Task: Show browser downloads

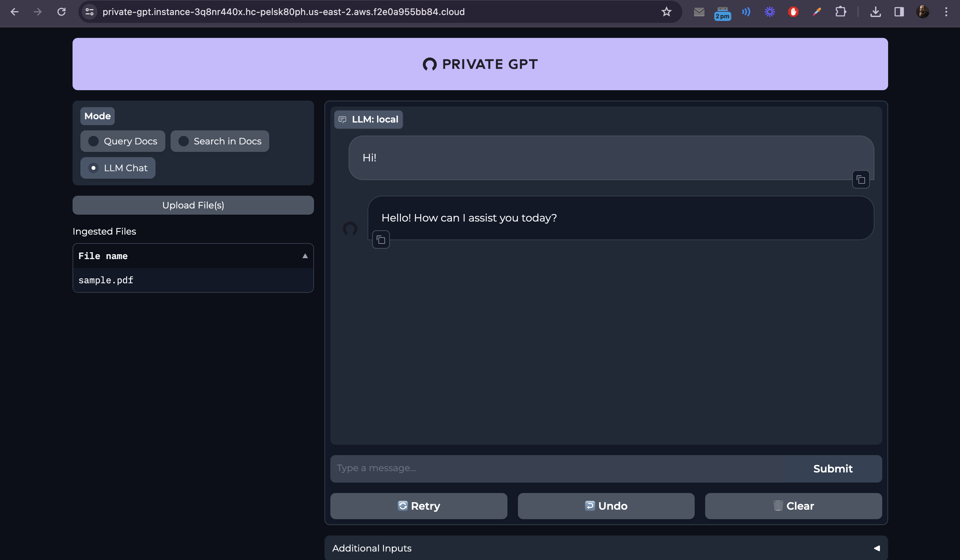Action: tap(875, 12)
